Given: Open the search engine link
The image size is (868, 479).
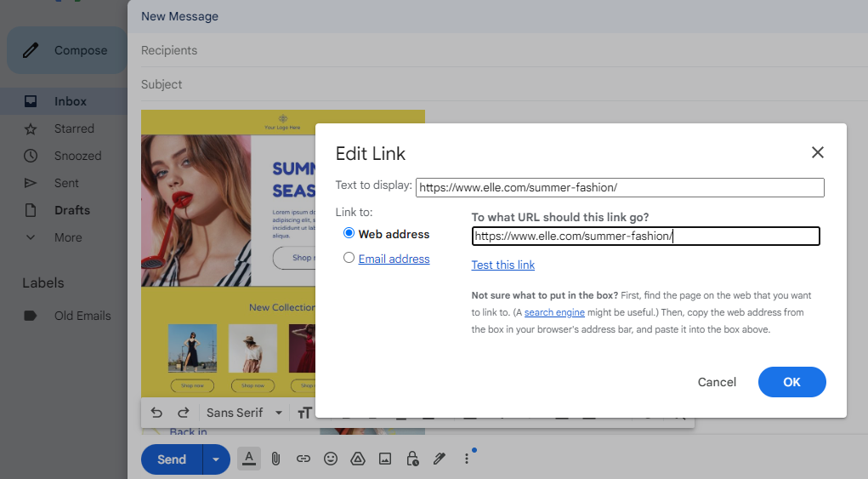Looking at the screenshot, I should tap(554, 312).
